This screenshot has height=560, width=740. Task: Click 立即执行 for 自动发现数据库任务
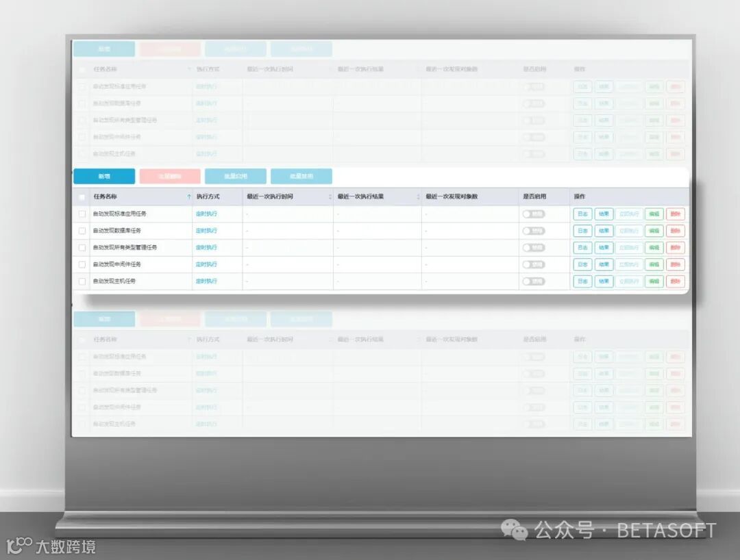[x=629, y=231]
